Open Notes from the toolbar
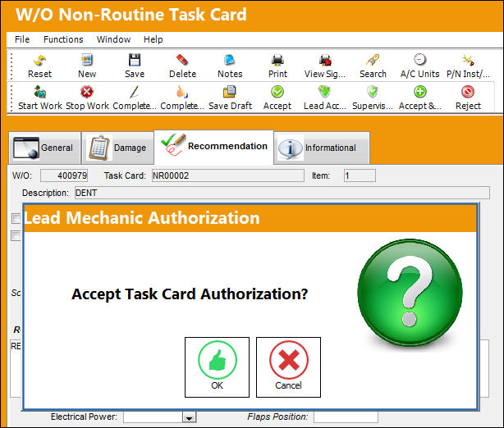This screenshot has height=428, width=504. pyautogui.click(x=230, y=60)
